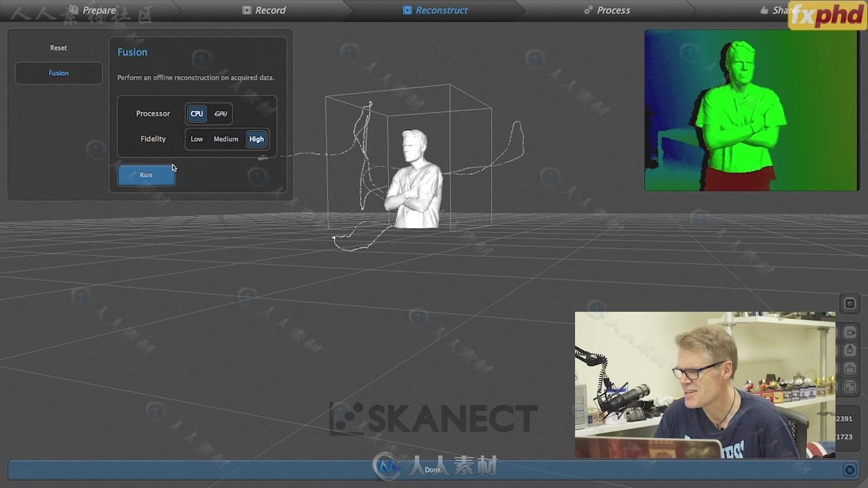Click the Process gears icon
This screenshot has height=488, width=868.
point(589,10)
